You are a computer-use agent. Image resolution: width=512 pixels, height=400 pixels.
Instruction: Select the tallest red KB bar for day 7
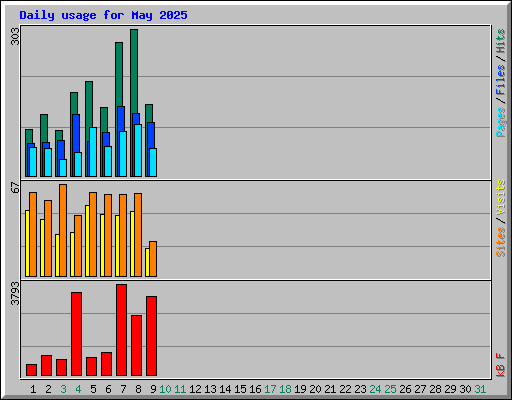pyautogui.click(x=121, y=330)
